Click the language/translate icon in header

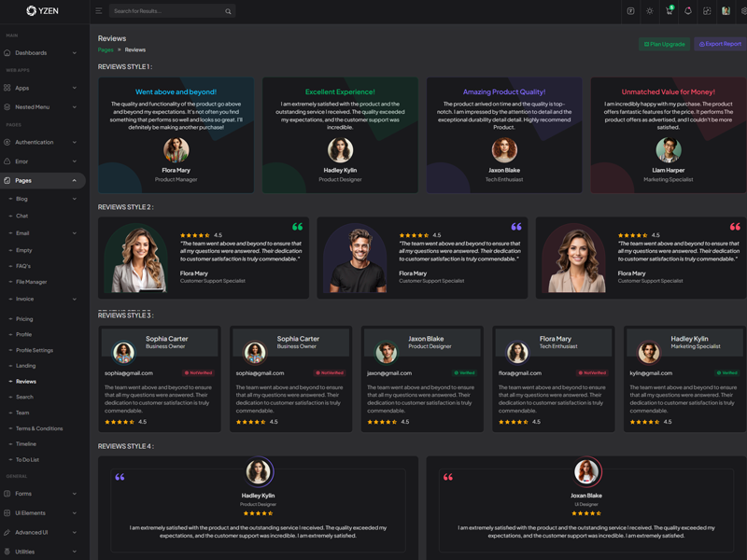pyautogui.click(x=630, y=11)
